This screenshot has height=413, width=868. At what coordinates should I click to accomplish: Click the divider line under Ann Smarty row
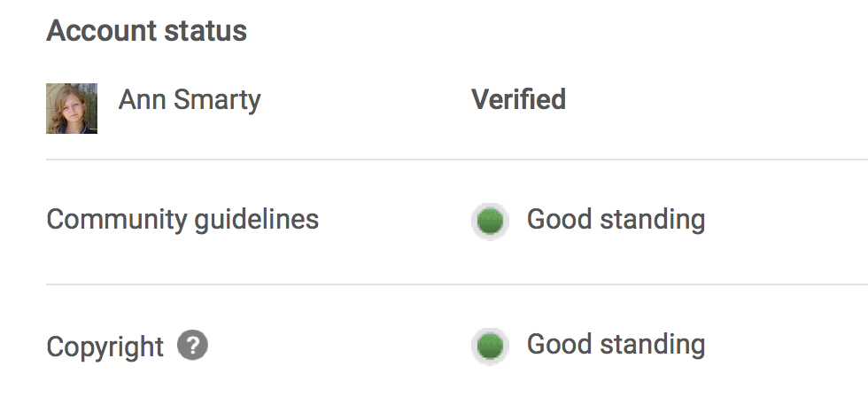click(x=457, y=160)
